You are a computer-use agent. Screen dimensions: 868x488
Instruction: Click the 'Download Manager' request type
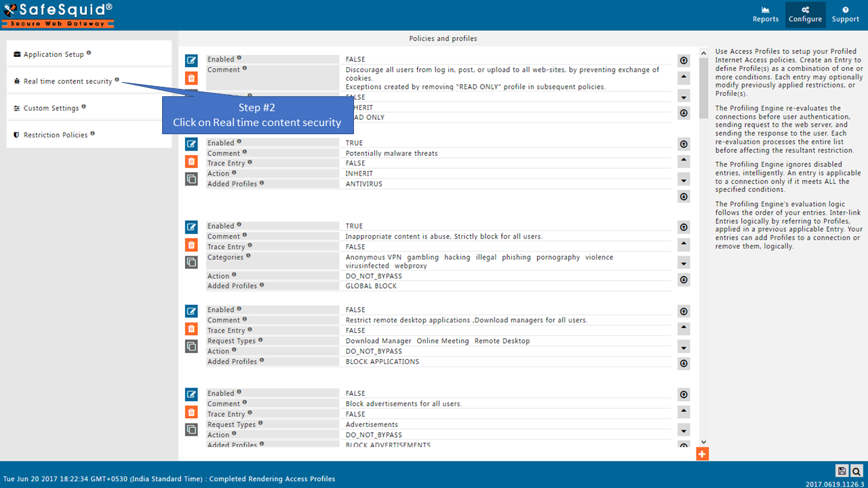378,341
